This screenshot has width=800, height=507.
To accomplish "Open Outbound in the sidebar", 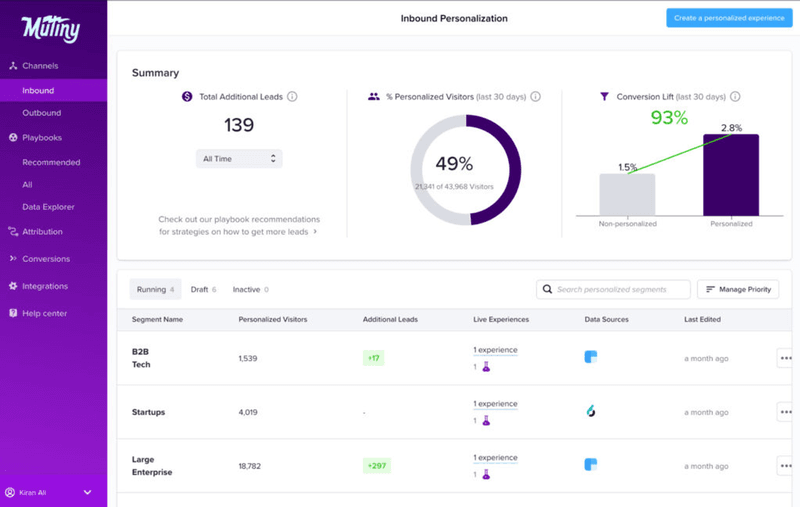I will (41, 113).
